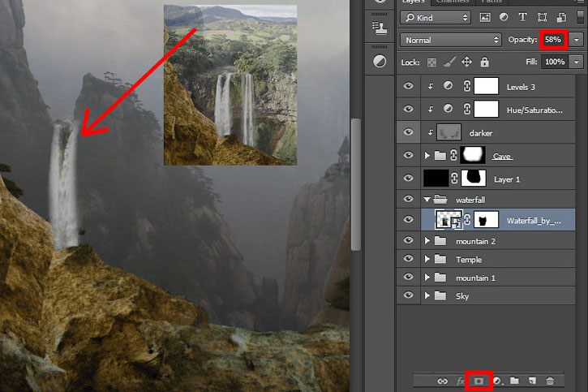Hide the Waterfall_by layer
Viewport: 588px width, 392px height.
[x=409, y=219]
